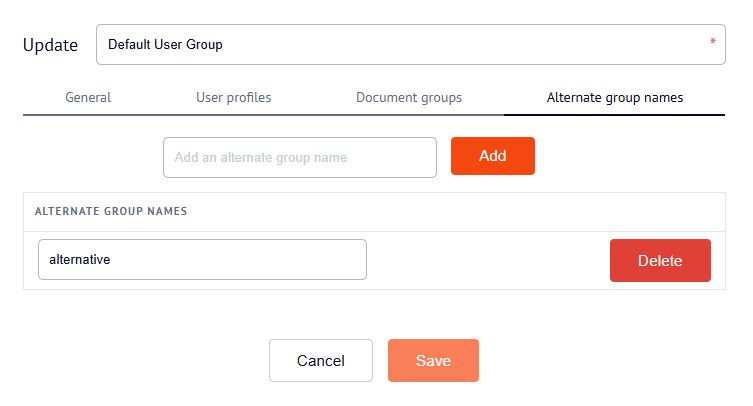Click the ALTERNATE GROUP NAMES table header
The image size is (753, 406).
click(111, 212)
